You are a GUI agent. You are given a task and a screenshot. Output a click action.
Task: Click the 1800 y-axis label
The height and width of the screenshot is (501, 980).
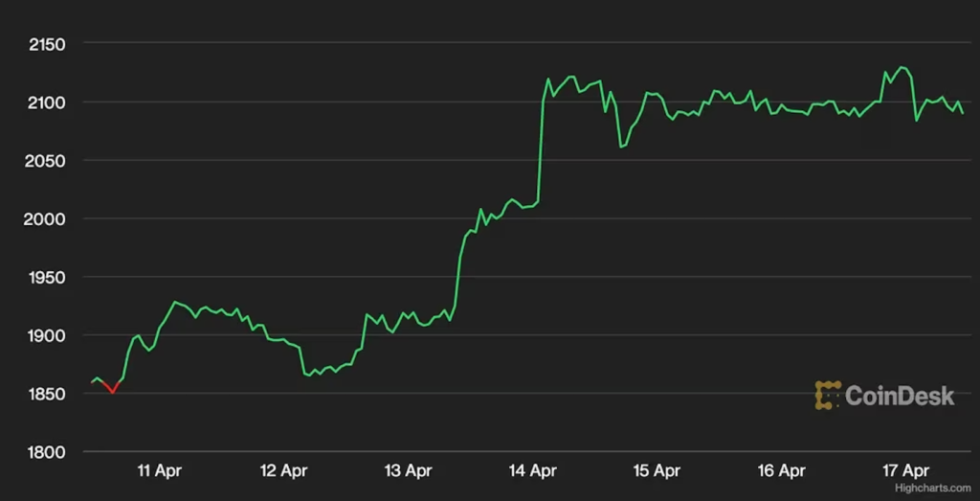click(47, 452)
